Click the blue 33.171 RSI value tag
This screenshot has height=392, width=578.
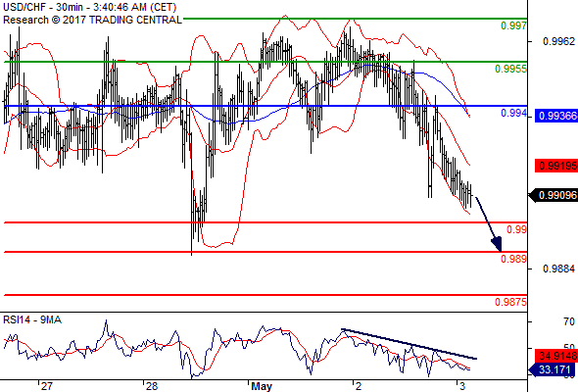pos(553,369)
